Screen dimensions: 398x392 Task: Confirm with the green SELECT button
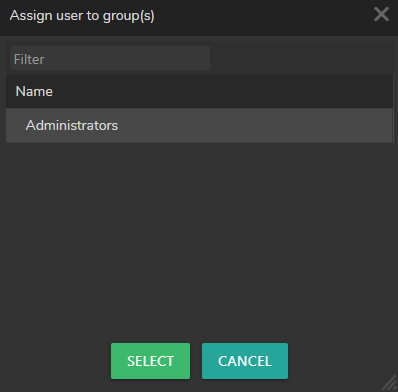[x=150, y=361]
